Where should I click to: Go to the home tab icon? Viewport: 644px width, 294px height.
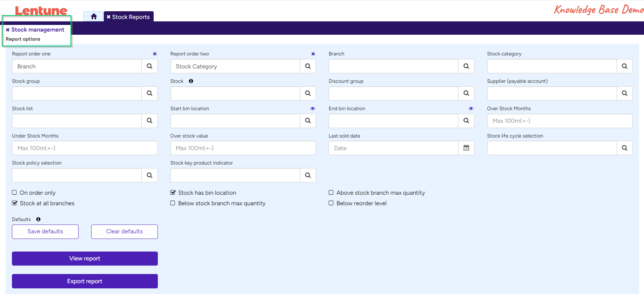[x=94, y=16]
